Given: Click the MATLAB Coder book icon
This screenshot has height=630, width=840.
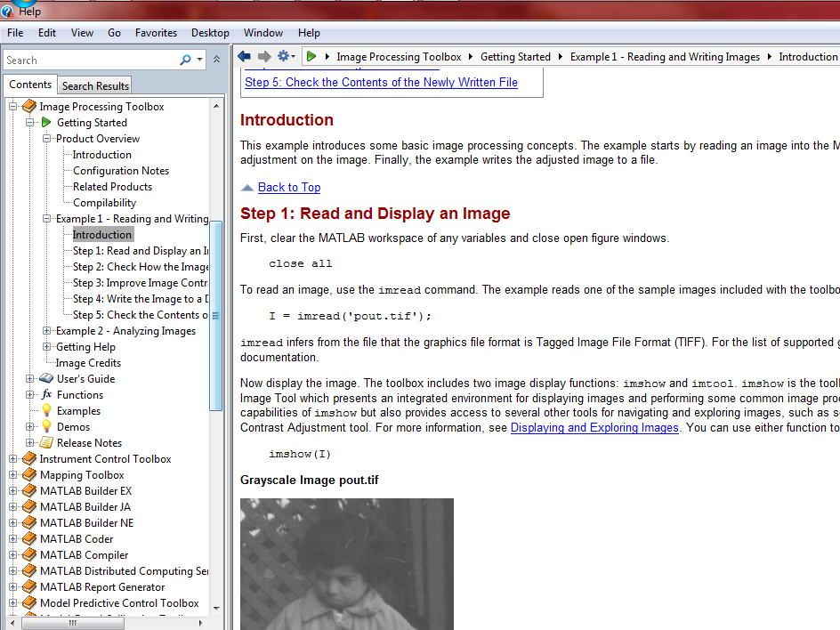Looking at the screenshot, I should point(29,539).
